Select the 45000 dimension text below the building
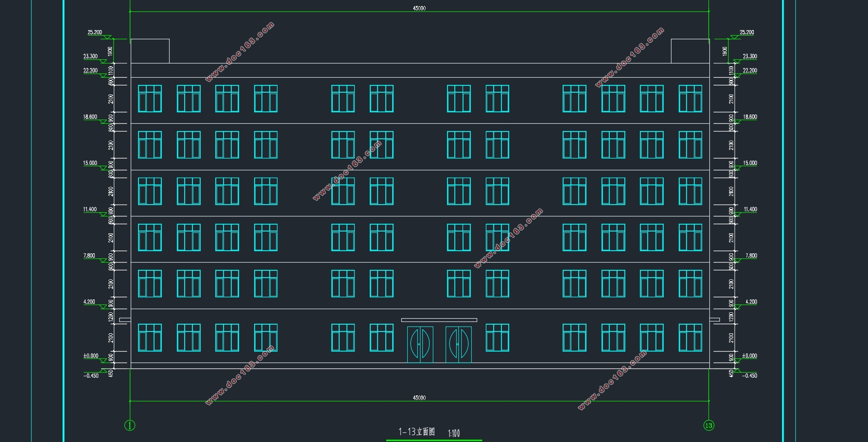This screenshot has width=868, height=442. point(419,398)
